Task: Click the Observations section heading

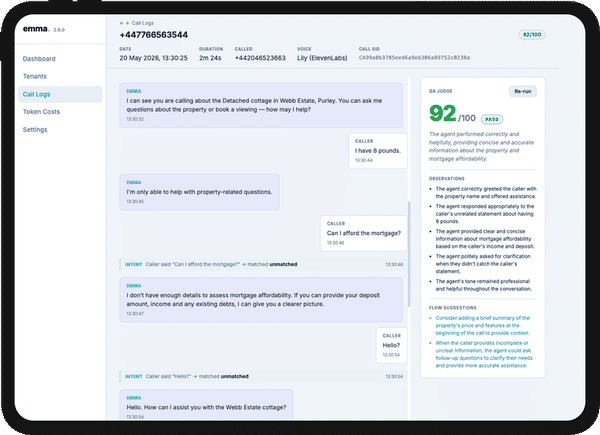Action: [x=447, y=179]
